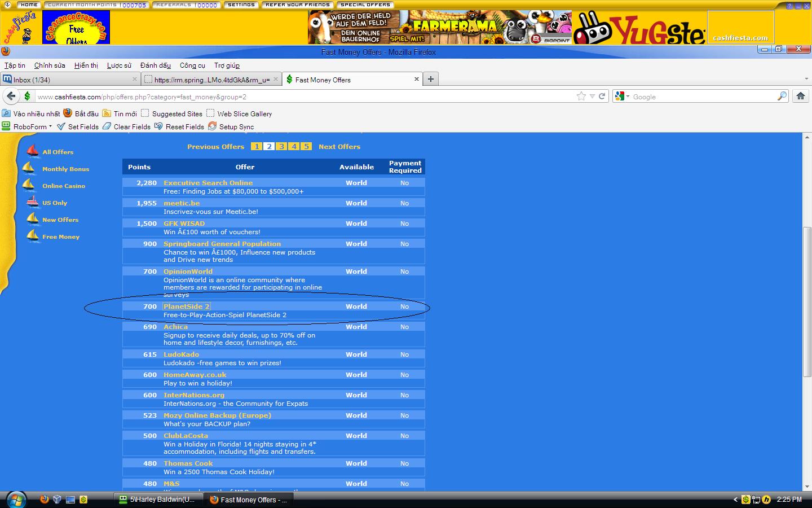Open SETTINGS in the CashFiesta bar
812x508 pixels.
click(241, 5)
